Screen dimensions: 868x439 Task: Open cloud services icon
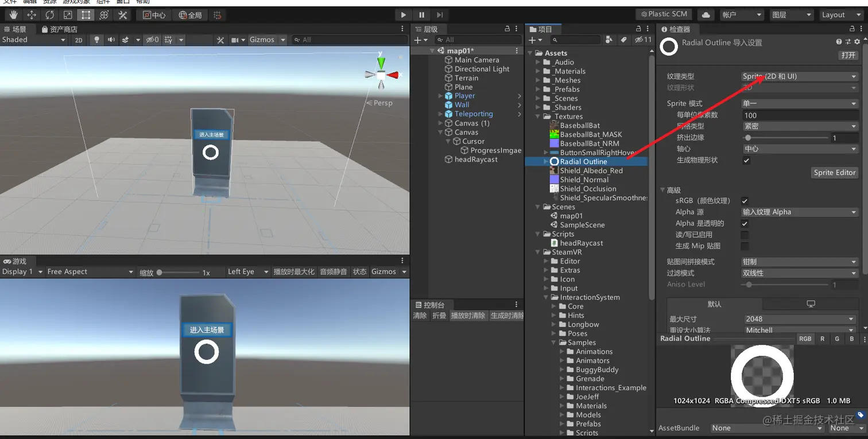[x=706, y=15]
